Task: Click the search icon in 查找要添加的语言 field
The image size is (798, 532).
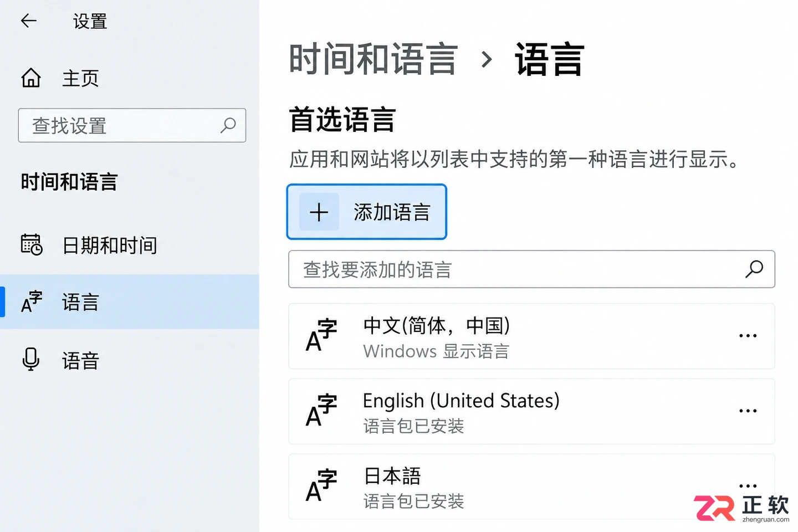Action: (754, 269)
